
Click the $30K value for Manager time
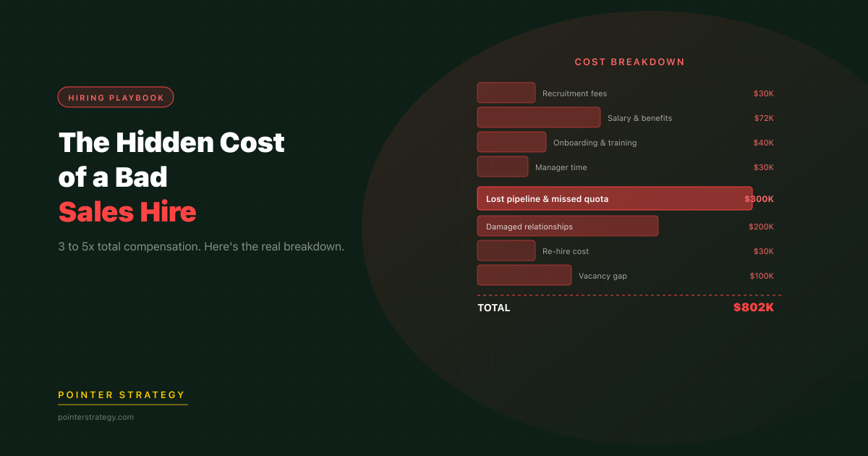pos(763,167)
